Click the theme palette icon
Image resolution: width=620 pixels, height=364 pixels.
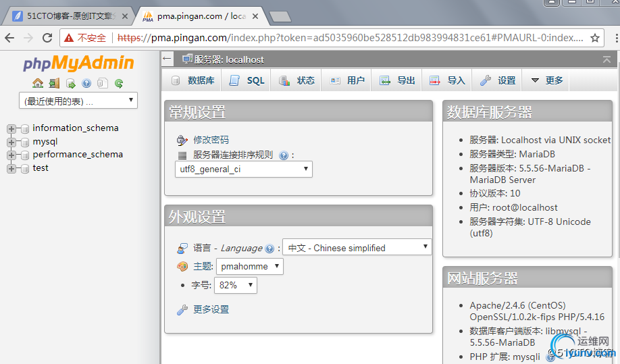click(182, 267)
